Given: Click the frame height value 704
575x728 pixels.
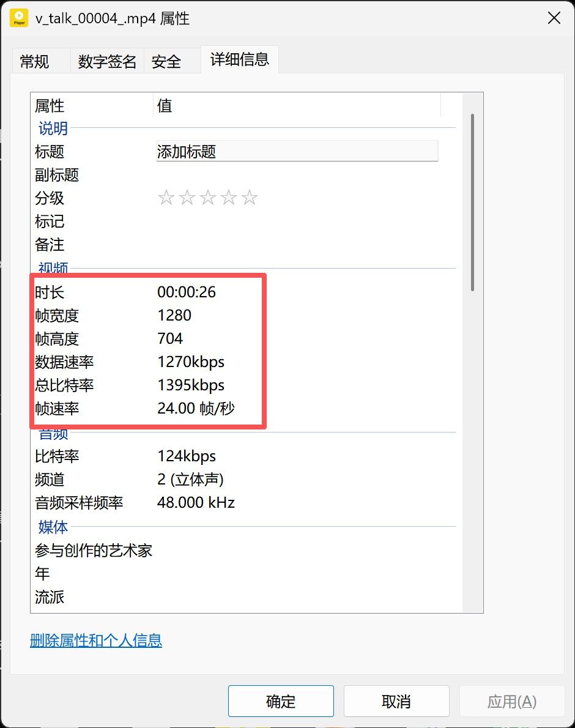Looking at the screenshot, I should 170,338.
